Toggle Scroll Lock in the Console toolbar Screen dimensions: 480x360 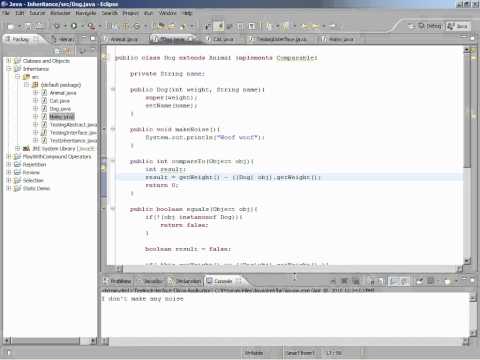381,282
